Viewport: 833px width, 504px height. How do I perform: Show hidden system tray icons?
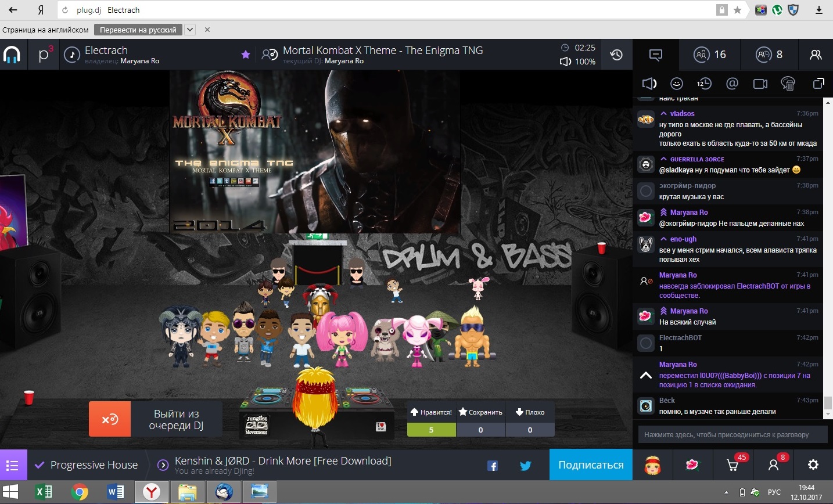(727, 492)
